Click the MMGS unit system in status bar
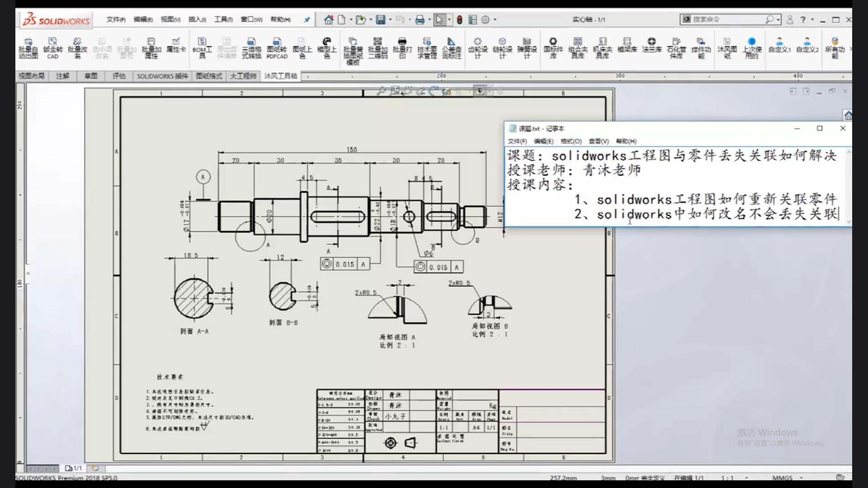Viewport: 868px width, 488px height. (782, 478)
